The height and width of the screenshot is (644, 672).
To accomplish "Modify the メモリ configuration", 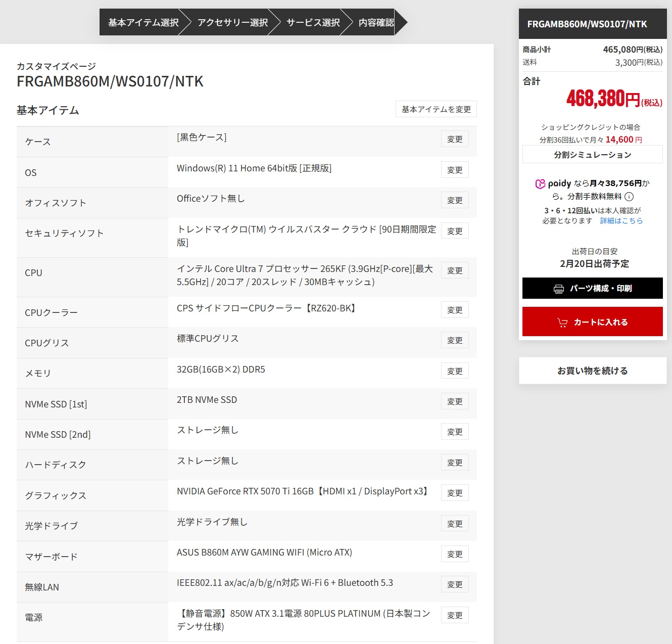I will point(455,371).
